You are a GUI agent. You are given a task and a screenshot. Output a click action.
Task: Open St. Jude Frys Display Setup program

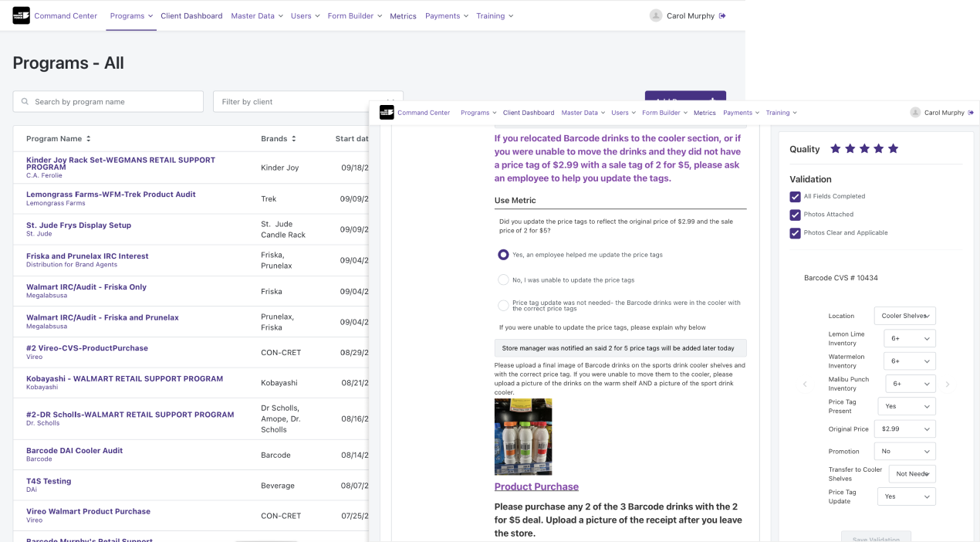click(79, 225)
